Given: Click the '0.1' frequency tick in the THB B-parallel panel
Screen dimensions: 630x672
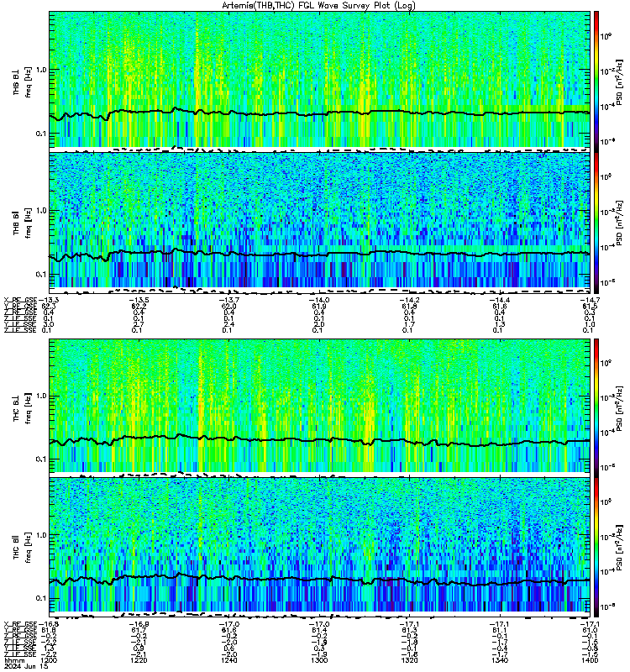Looking at the screenshot, I should pyautogui.click(x=41, y=275).
